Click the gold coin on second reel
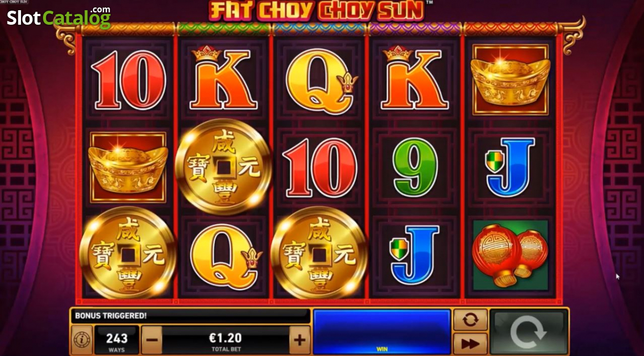This screenshot has width=644, height=356. tap(223, 167)
